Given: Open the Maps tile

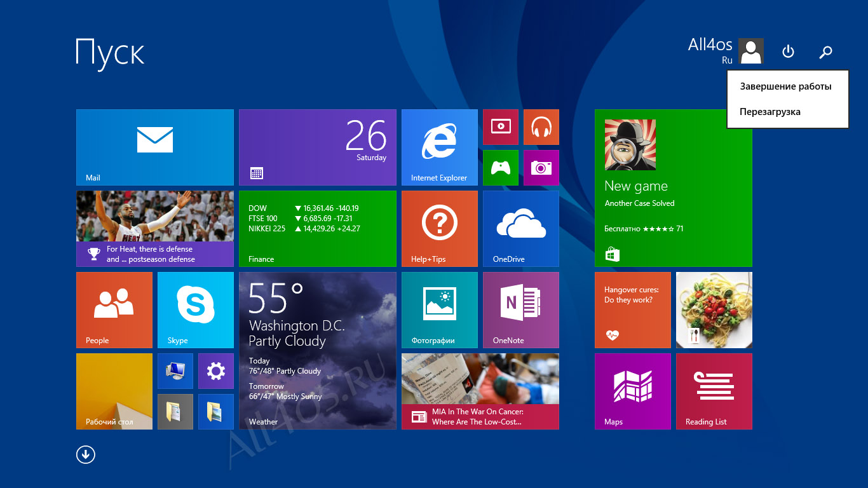Looking at the screenshot, I should pos(633,391).
